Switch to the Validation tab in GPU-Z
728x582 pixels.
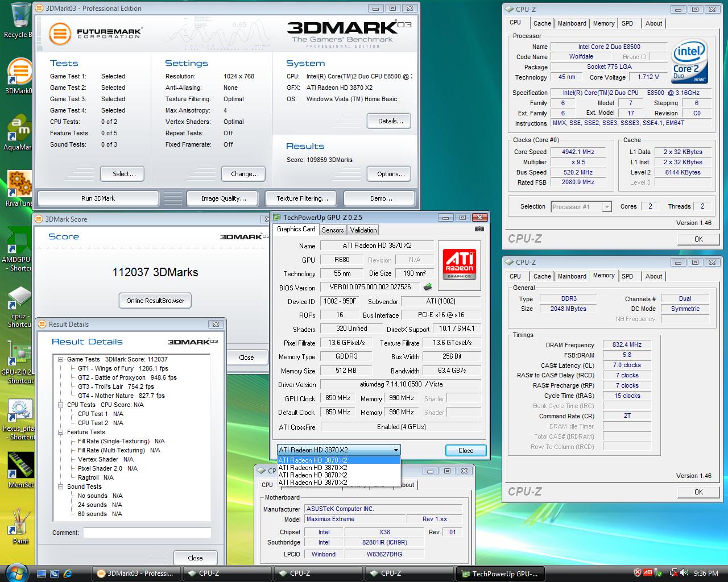(x=363, y=230)
